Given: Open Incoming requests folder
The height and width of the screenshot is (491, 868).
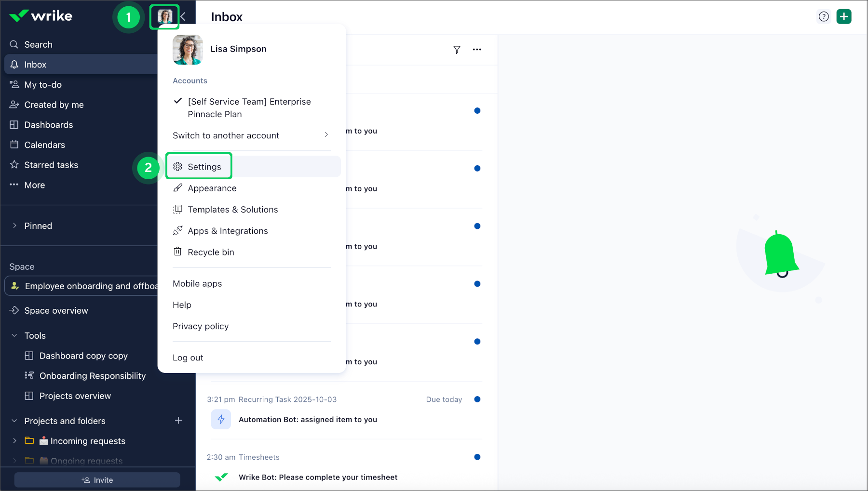Looking at the screenshot, I should click(87, 441).
